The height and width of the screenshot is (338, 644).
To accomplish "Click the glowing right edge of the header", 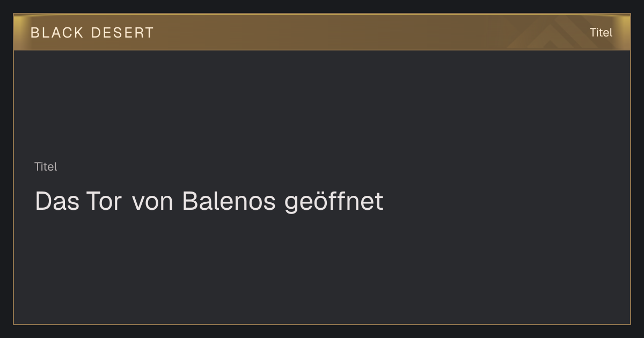I will (626, 32).
